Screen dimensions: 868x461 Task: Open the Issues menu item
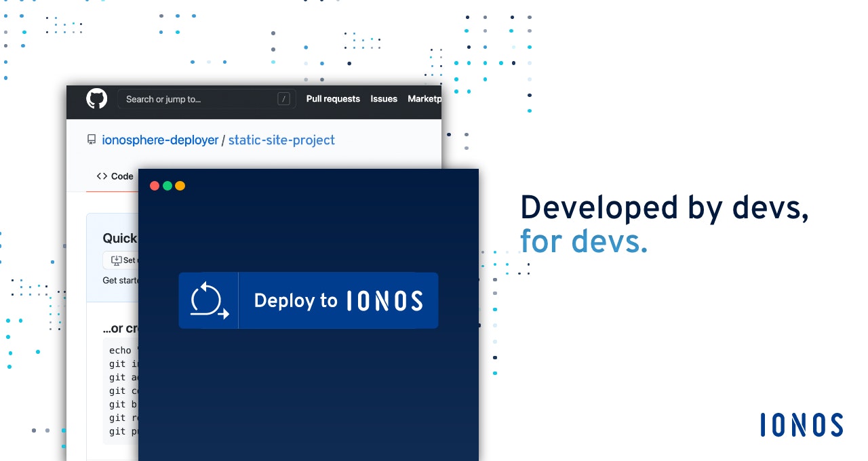(384, 98)
